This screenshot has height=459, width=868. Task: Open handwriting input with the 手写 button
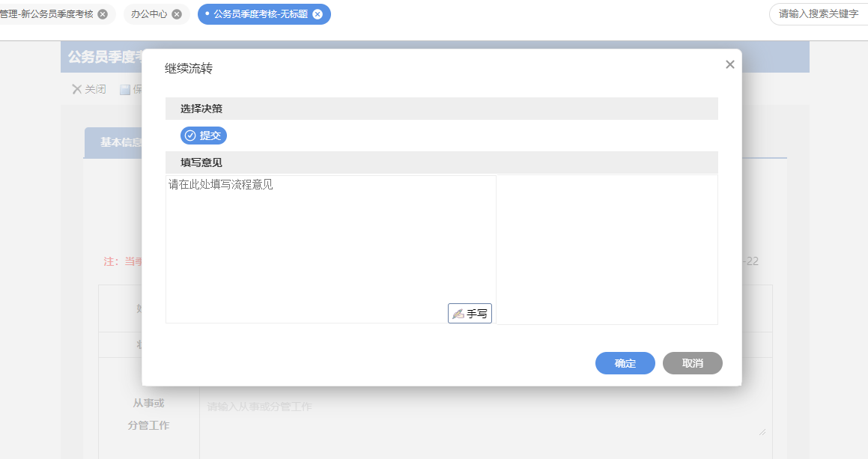(470, 314)
